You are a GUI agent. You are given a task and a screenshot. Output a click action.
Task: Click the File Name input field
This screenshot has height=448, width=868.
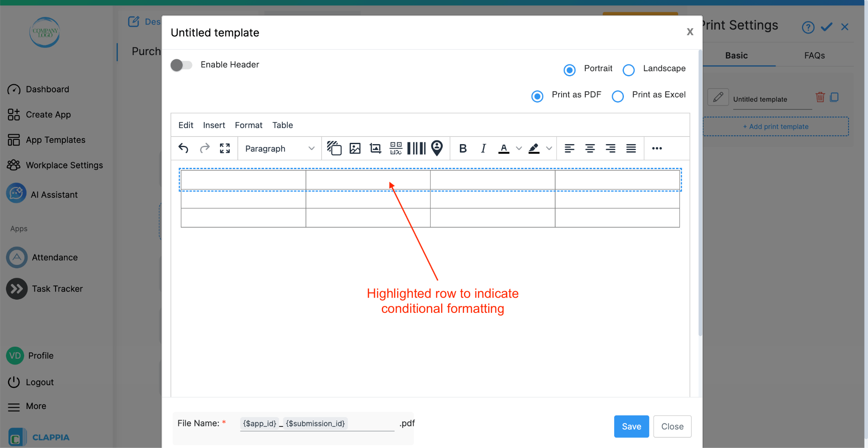point(317,423)
